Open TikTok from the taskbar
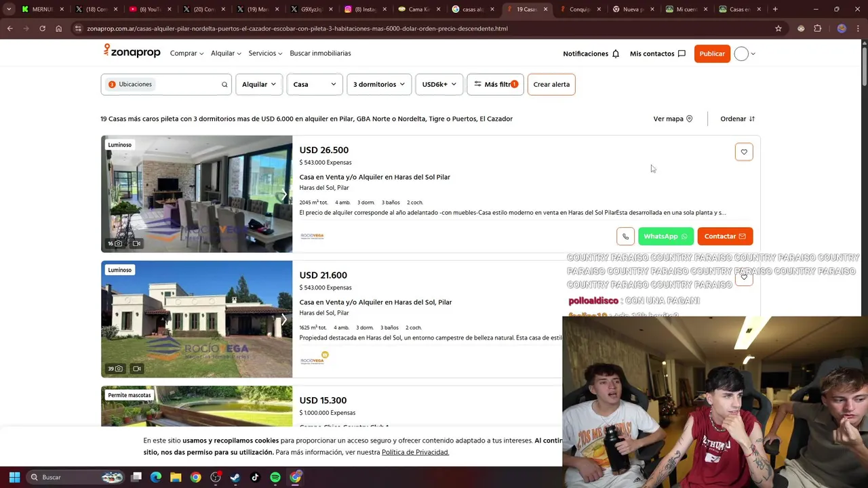Image resolution: width=868 pixels, height=488 pixels. click(255, 477)
